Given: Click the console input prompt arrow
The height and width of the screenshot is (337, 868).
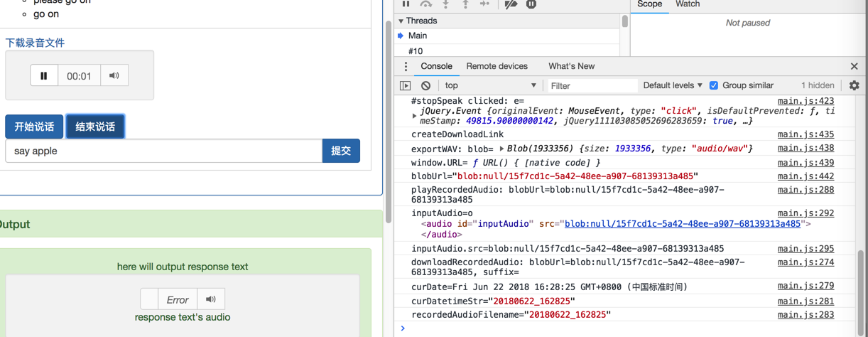Looking at the screenshot, I should (403, 328).
